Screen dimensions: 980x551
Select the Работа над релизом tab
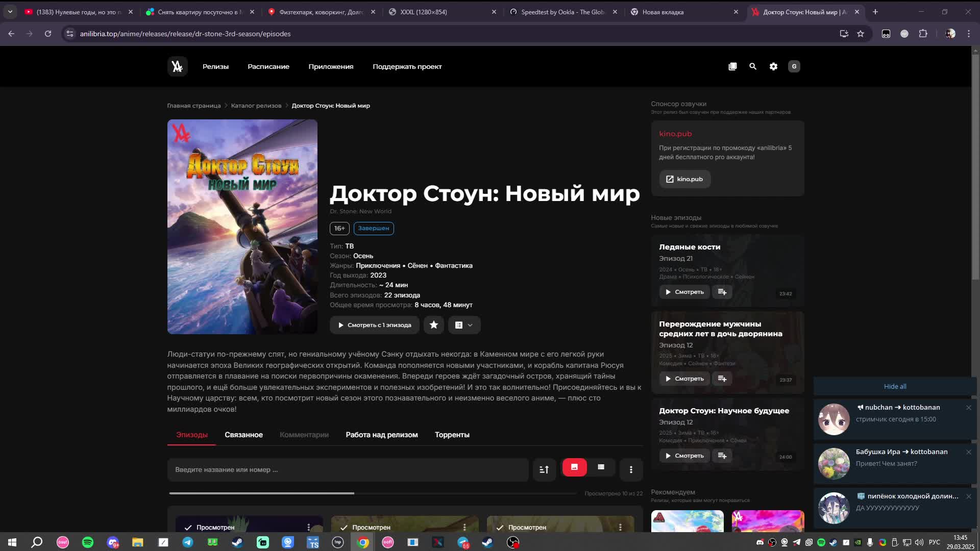point(382,435)
